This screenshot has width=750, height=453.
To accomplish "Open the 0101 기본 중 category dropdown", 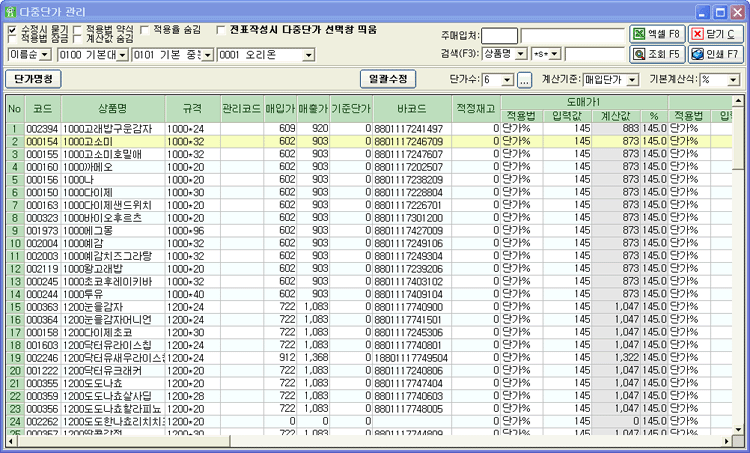I will tap(207, 55).
